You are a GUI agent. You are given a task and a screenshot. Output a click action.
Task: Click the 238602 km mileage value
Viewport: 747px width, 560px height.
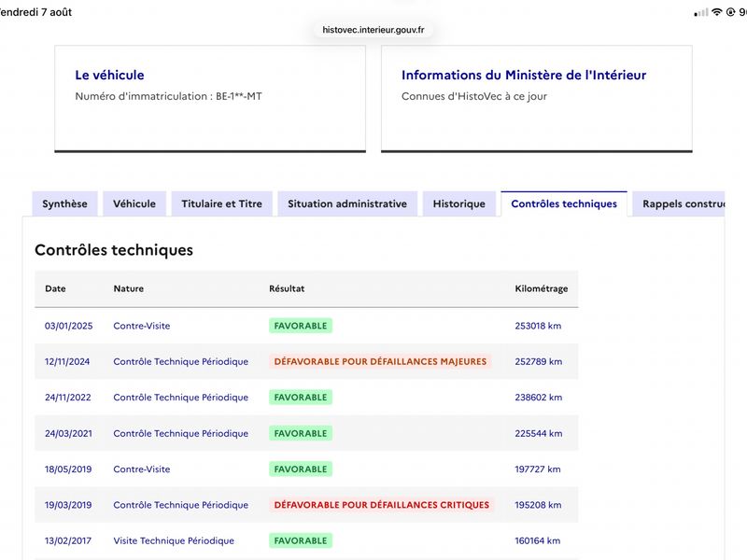point(539,398)
